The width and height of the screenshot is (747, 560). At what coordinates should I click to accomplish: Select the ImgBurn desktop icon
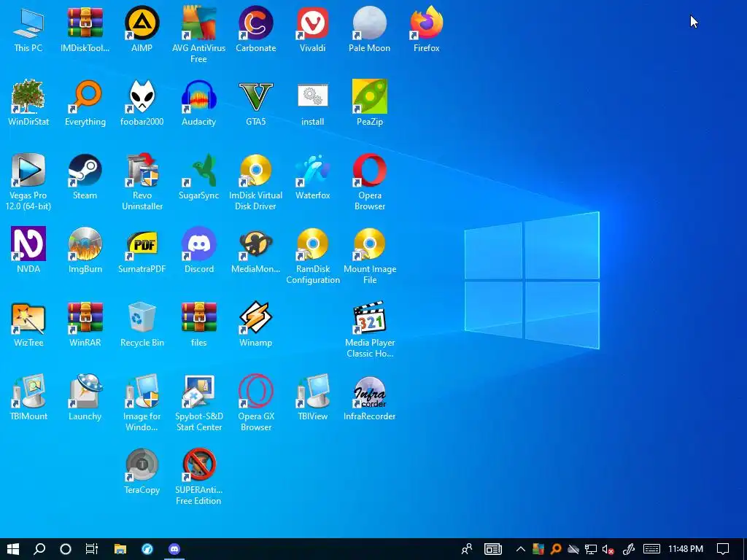click(85, 251)
